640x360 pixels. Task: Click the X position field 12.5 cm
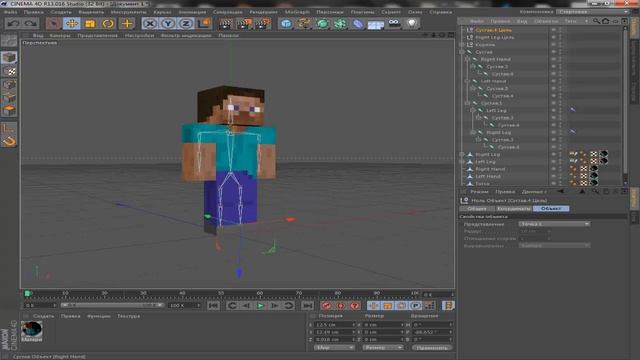pos(334,325)
